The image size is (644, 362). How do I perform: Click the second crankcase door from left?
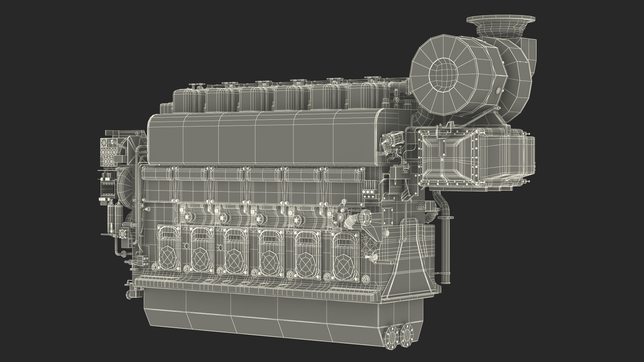[202, 250]
